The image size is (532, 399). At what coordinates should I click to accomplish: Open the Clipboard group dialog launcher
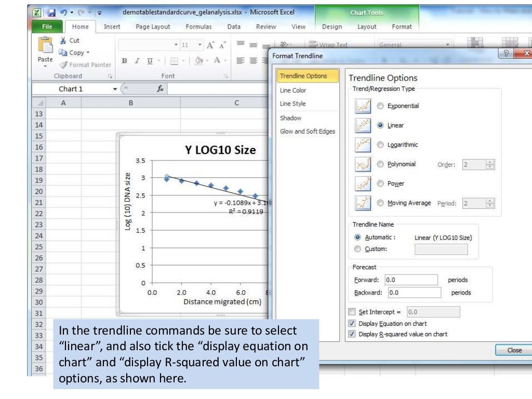[110, 76]
